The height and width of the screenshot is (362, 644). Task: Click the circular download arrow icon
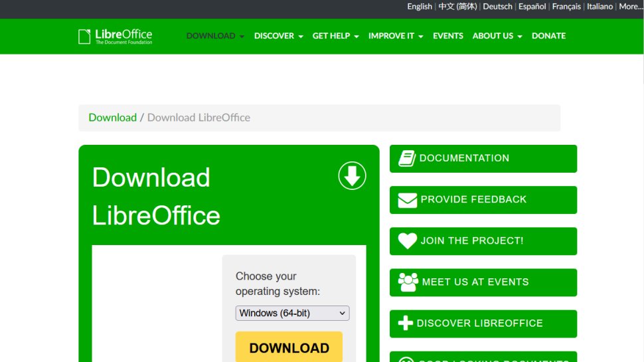[x=352, y=175]
